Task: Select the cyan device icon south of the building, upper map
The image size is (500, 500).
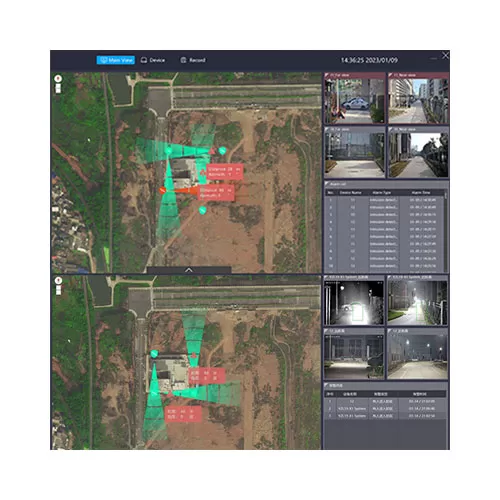Action: coord(203,210)
